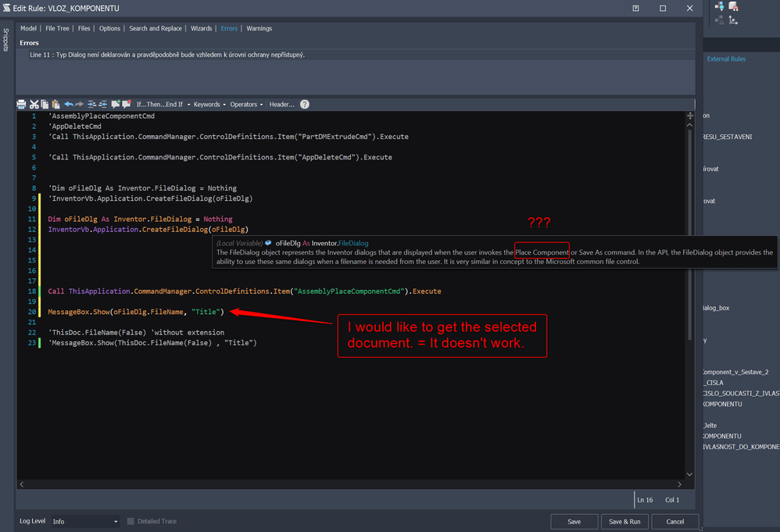780x532 pixels.
Task: Click code line 11 Dim oFileDlg
Action: (x=140, y=219)
